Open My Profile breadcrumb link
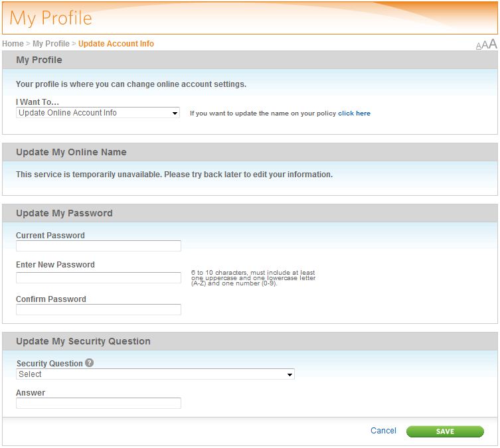Screen dimensions: 500x448 pyautogui.click(x=51, y=44)
